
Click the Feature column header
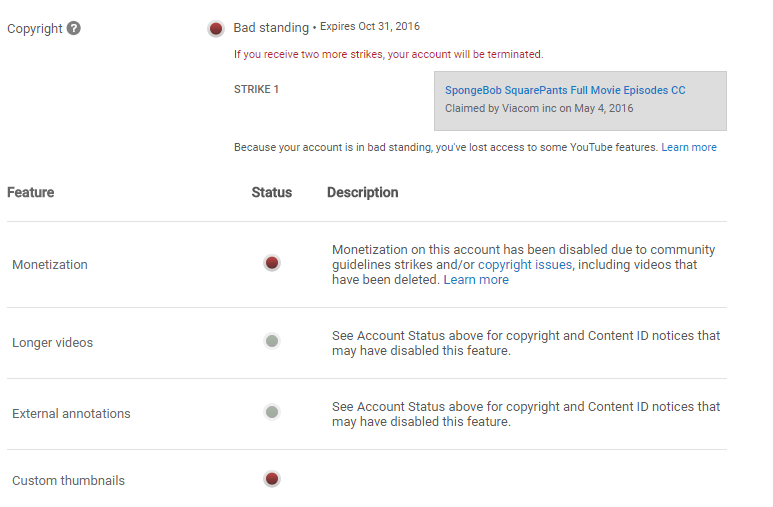[x=31, y=192]
